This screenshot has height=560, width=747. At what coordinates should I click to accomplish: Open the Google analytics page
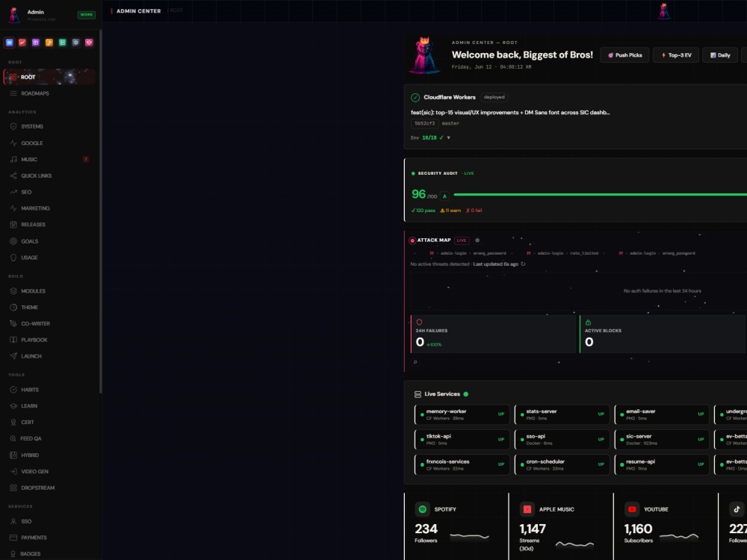tap(49, 143)
